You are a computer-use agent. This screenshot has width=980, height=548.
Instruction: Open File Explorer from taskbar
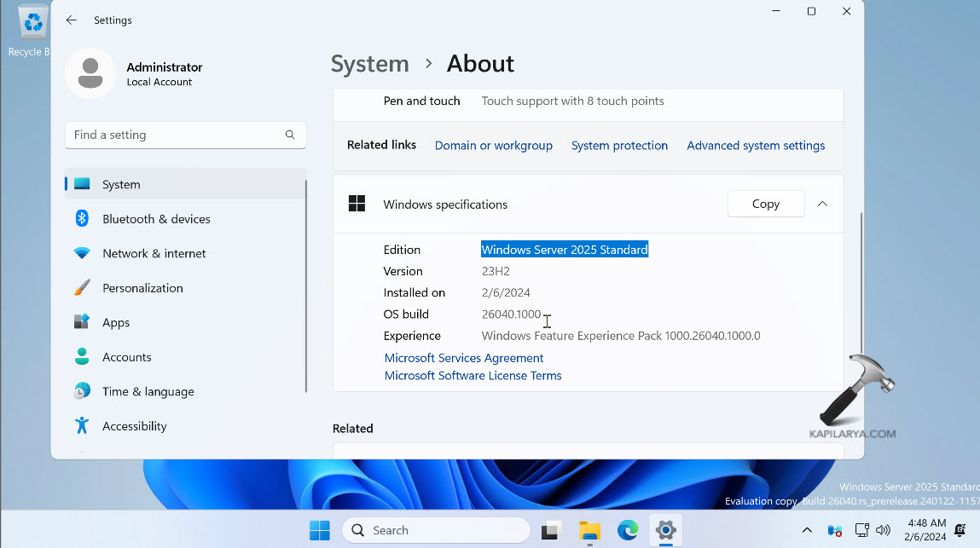tap(589, 530)
